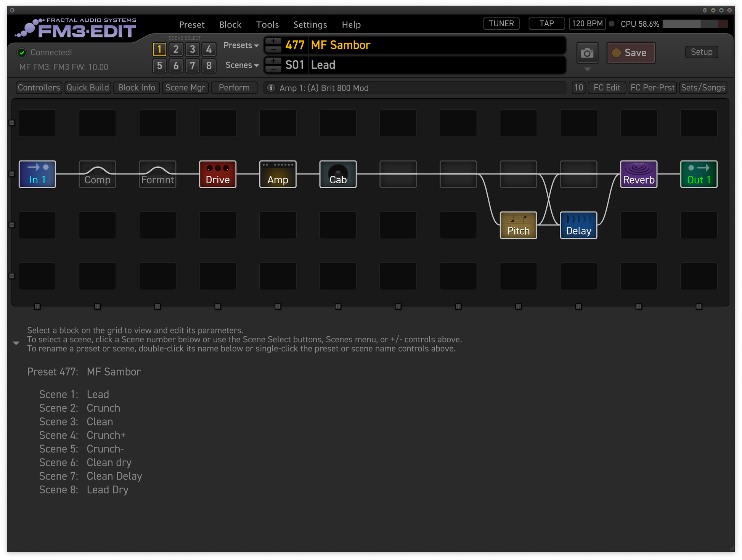The height and width of the screenshot is (560, 742).
Task: Switch to scene 3 button
Action: pyautogui.click(x=192, y=49)
